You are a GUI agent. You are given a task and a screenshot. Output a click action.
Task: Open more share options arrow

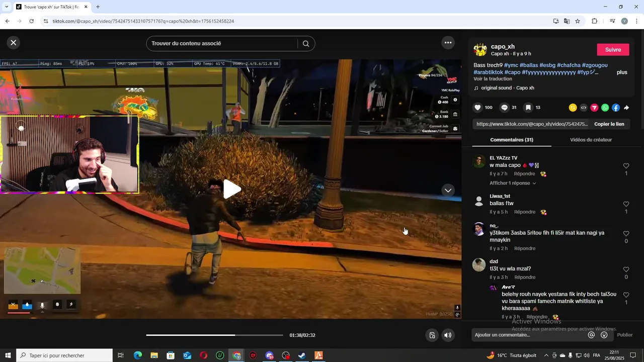[x=626, y=108]
